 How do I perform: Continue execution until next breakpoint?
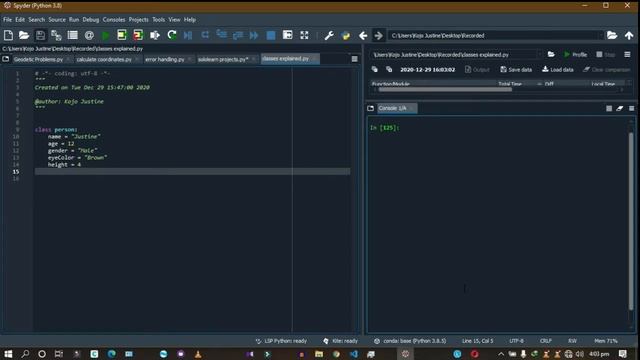(254, 35)
